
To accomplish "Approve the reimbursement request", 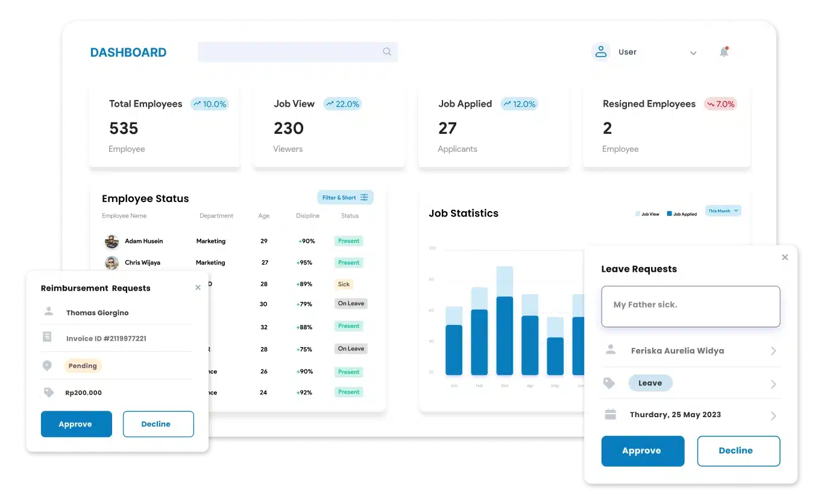I will coord(77,424).
